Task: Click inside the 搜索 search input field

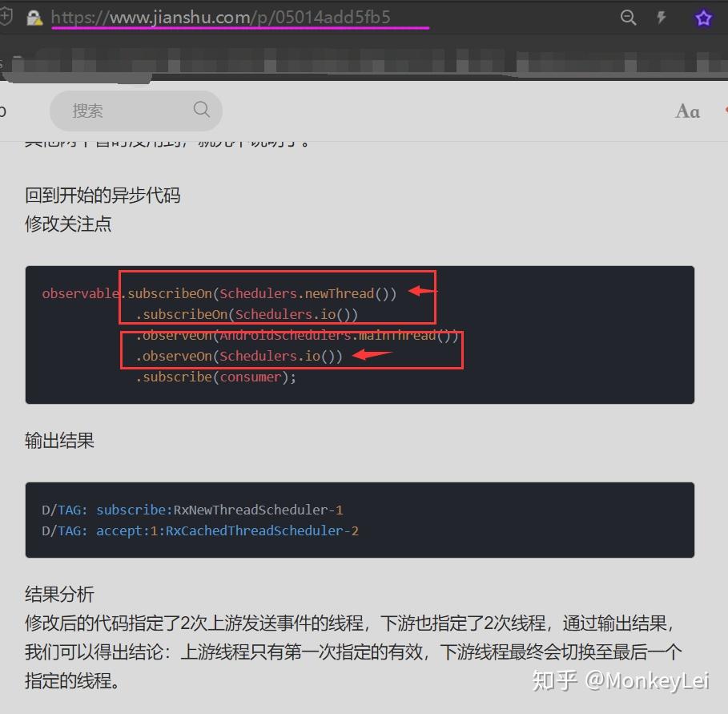Action: coord(120,111)
